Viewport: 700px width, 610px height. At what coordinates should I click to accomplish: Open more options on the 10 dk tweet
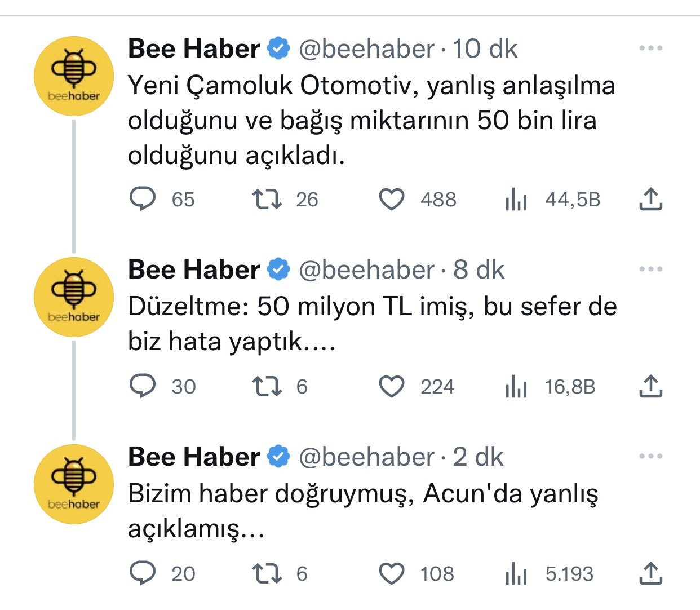pos(650,48)
